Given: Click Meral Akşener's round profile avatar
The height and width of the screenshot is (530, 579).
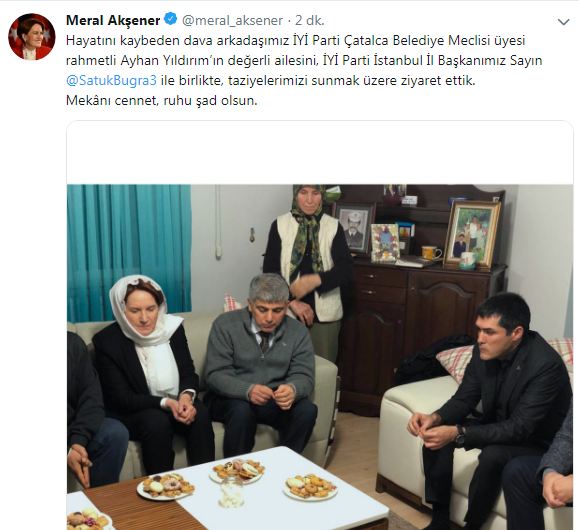Looking at the screenshot, I should [32, 37].
